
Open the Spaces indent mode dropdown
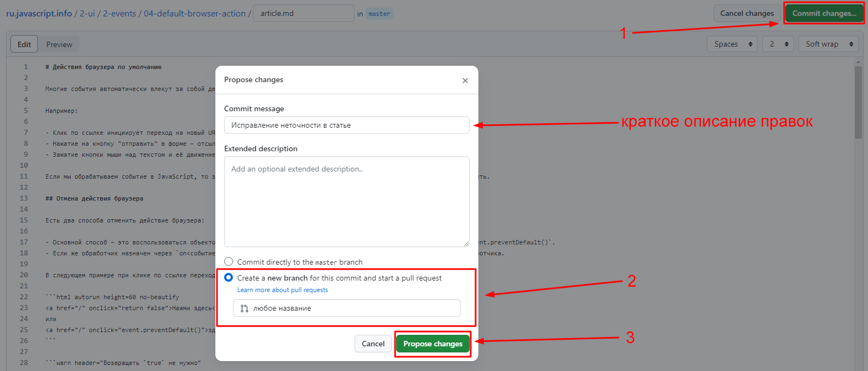point(733,44)
